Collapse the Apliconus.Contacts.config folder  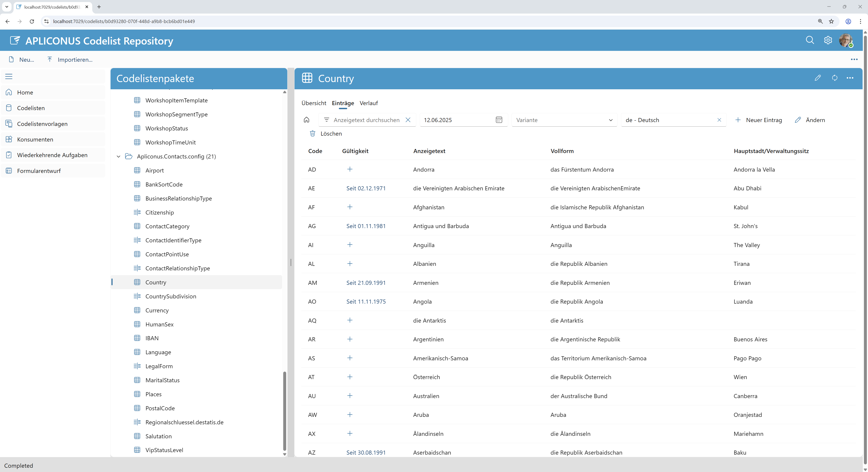[x=118, y=156]
